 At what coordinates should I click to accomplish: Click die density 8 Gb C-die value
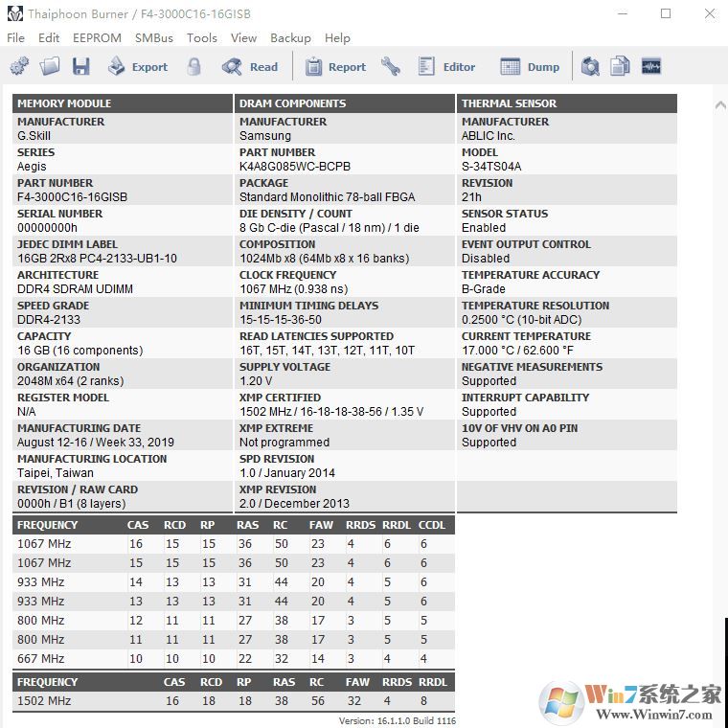(x=330, y=228)
